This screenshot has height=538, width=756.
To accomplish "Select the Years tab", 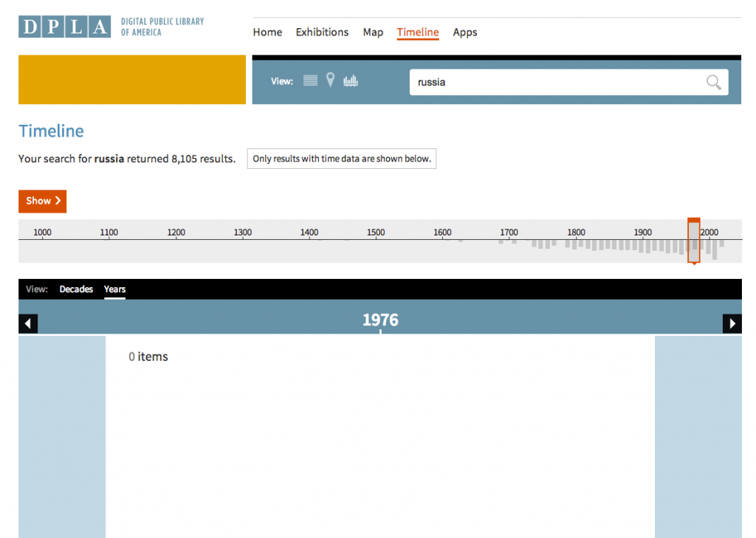I will click(114, 289).
